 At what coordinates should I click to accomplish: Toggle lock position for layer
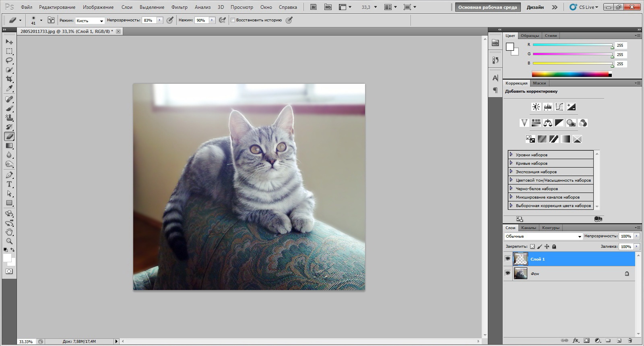[x=547, y=247]
